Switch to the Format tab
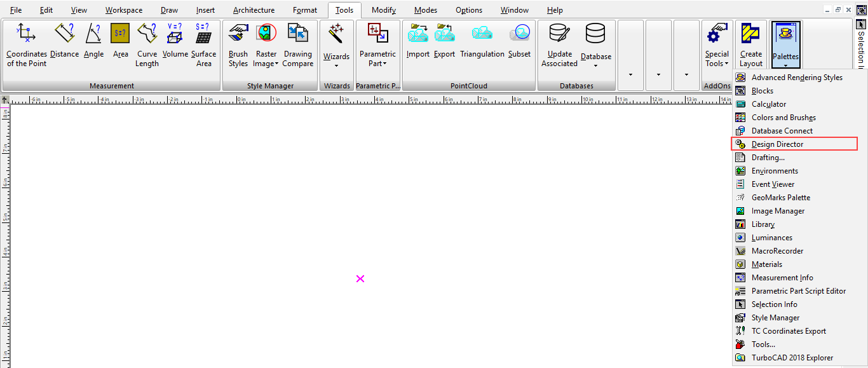The image size is (868, 368). 305,10
